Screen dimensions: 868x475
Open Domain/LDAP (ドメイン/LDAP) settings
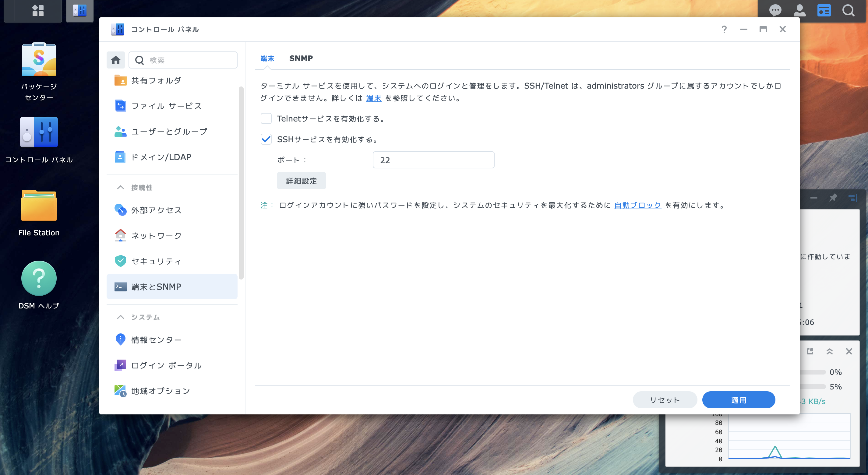click(x=172, y=157)
